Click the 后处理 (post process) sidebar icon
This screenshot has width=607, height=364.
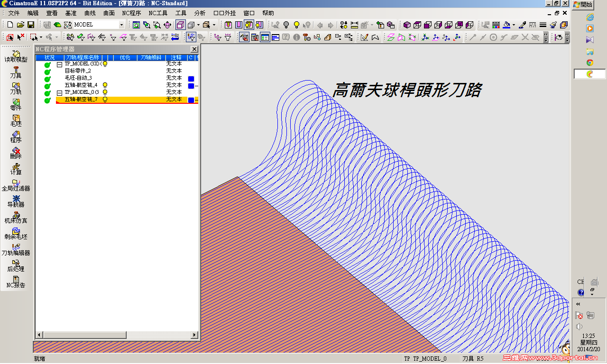click(16, 265)
